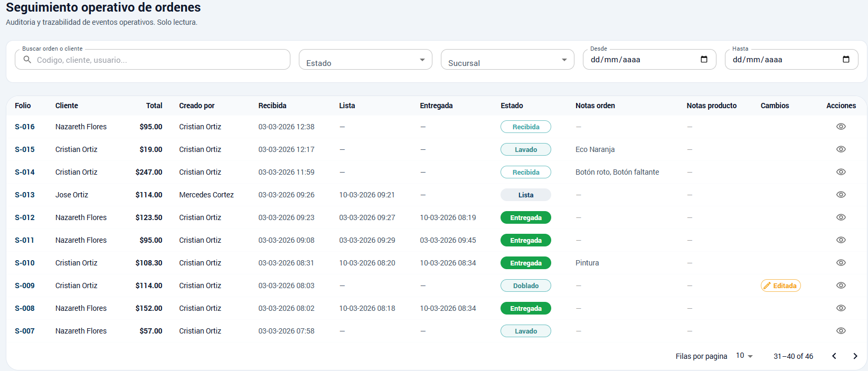The image size is (868, 371).
Task: Click the Recibida status chip on S-016
Action: click(526, 127)
